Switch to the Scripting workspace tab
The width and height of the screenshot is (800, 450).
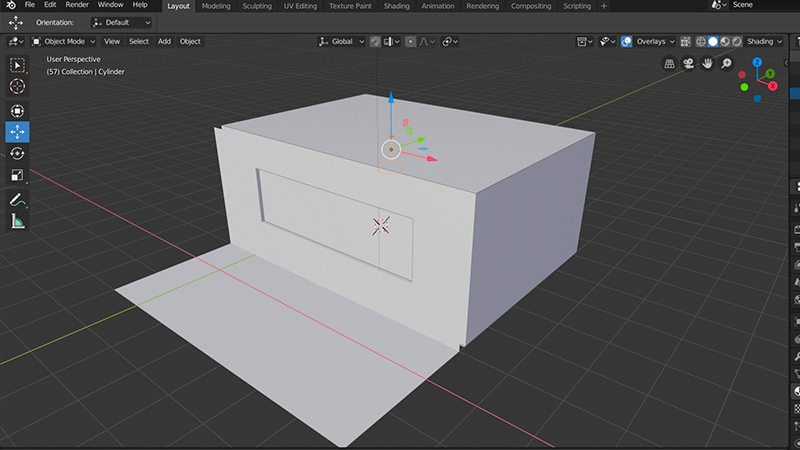577,6
